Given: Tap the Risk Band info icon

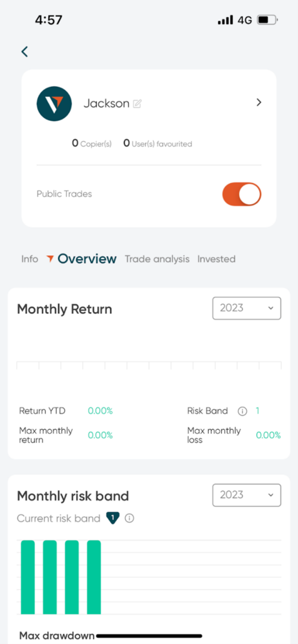Looking at the screenshot, I should [243, 411].
